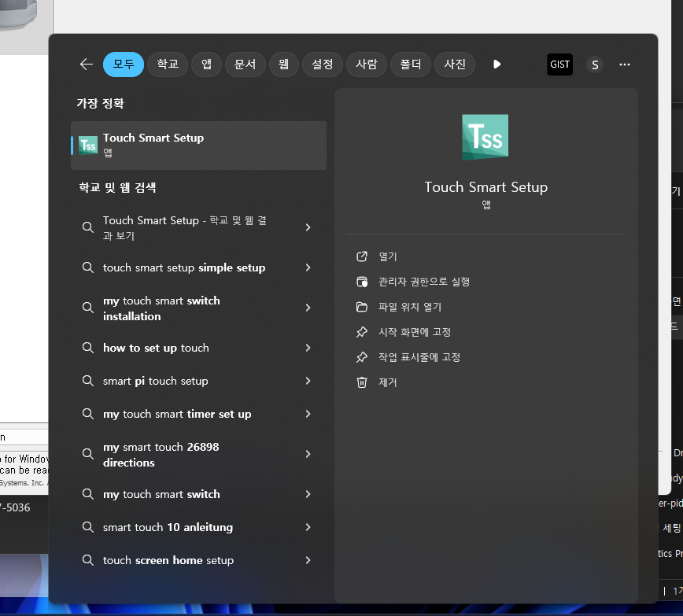Open the S user account avatar
The height and width of the screenshot is (616, 683).
(595, 65)
